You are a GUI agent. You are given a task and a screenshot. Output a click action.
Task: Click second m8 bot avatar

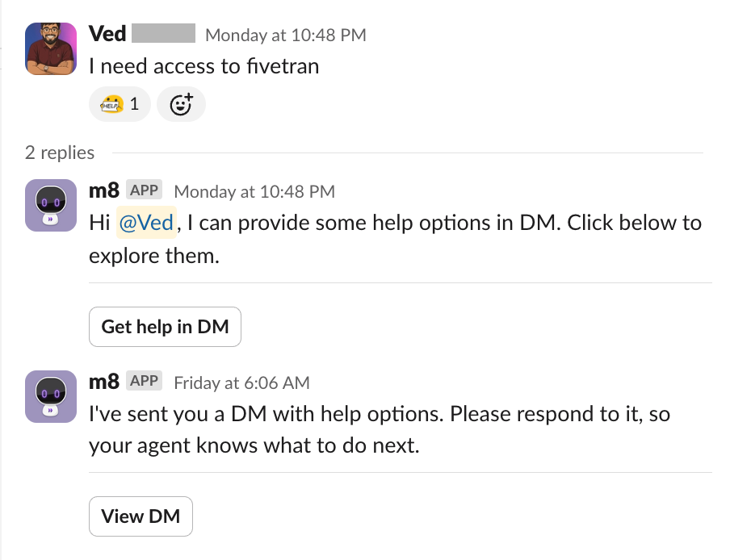51,396
